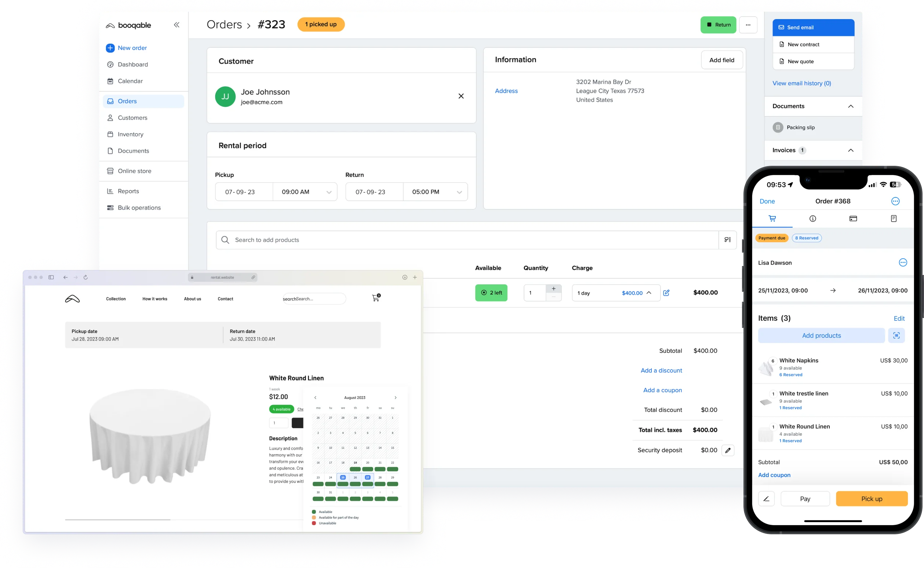This screenshot has width=924, height=568.
Task: Click the three-dot more options menu
Action: (x=749, y=25)
